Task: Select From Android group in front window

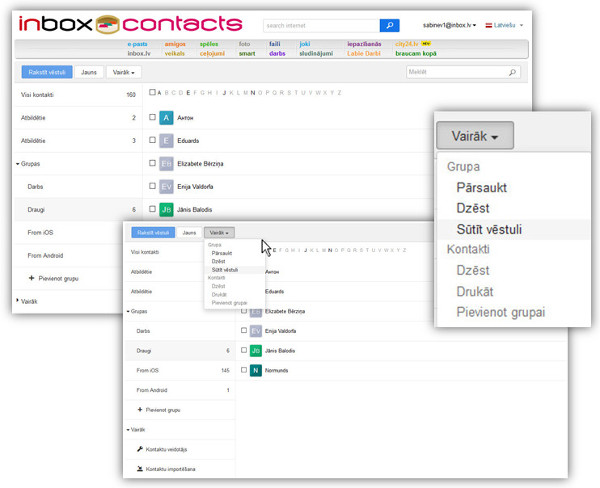Action: (x=179, y=390)
